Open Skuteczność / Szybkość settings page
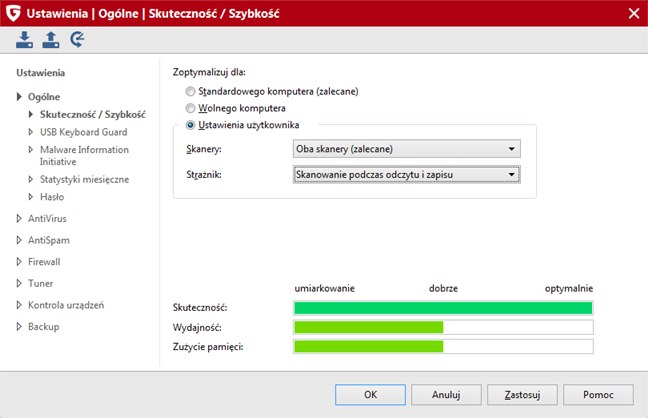Viewport: 648px width, 418px height. click(x=93, y=115)
